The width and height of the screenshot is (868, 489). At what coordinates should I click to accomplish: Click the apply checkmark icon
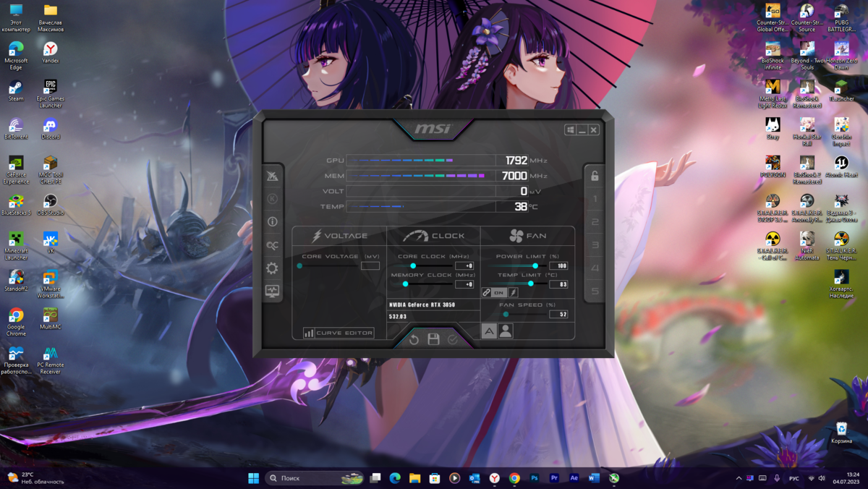pos(453,339)
